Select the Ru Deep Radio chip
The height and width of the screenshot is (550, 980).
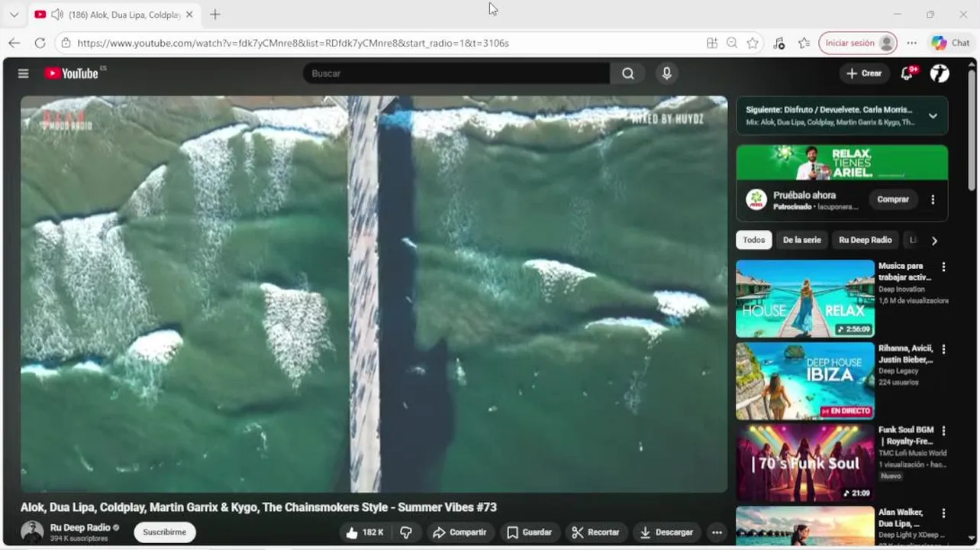pyautogui.click(x=865, y=240)
